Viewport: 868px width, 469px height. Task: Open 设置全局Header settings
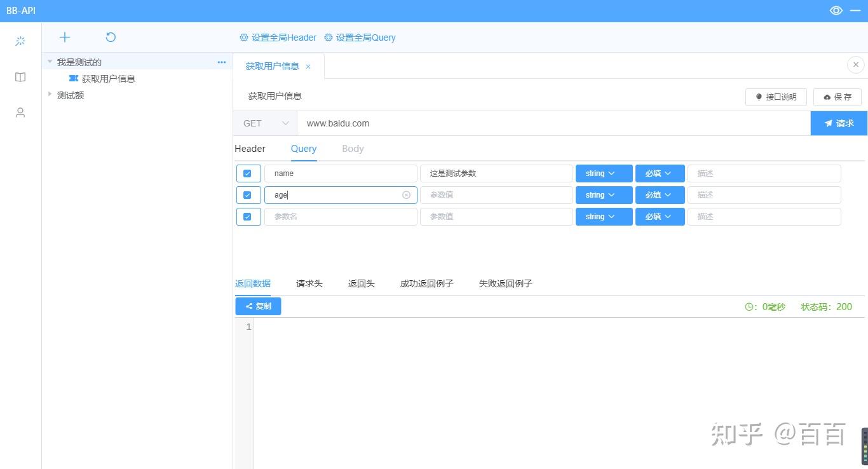click(x=278, y=37)
